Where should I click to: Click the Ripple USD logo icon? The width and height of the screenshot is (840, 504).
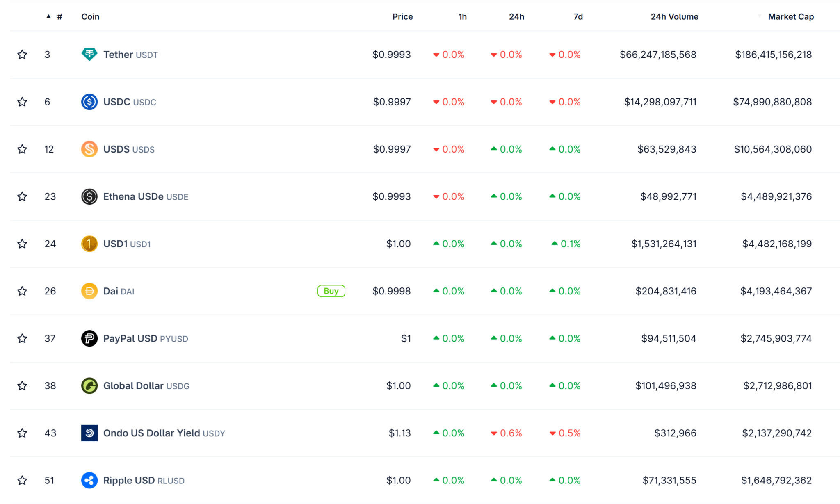[89, 480]
